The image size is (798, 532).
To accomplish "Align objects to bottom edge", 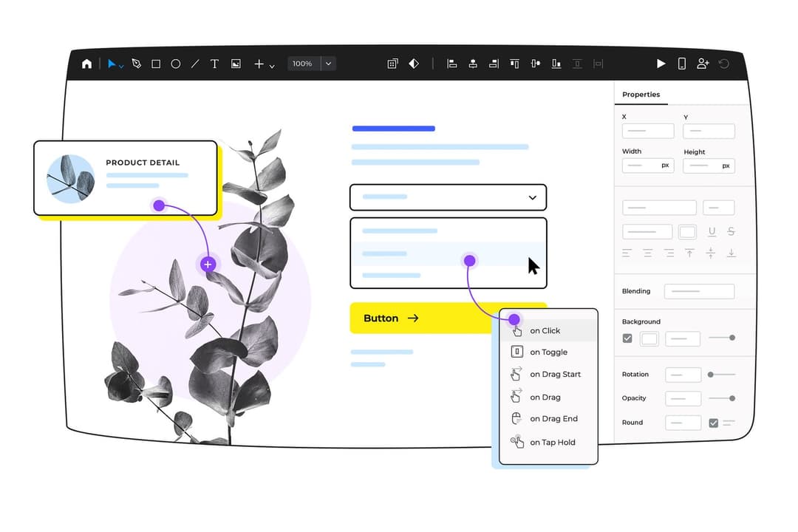I will click(556, 64).
